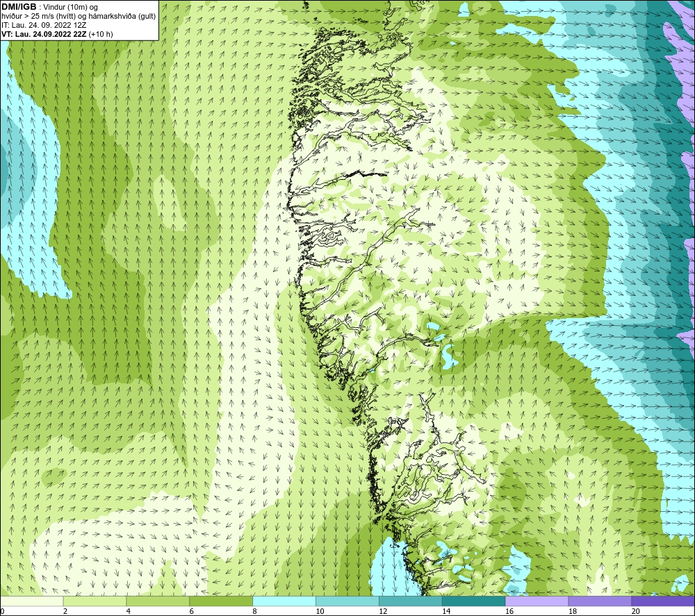Click the teal segment between 12 and 14
This screenshot has width=695, height=616.
pos(411,601)
